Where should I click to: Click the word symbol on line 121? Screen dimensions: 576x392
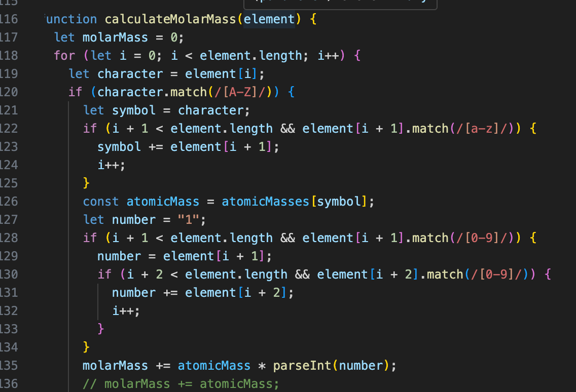[x=133, y=110]
